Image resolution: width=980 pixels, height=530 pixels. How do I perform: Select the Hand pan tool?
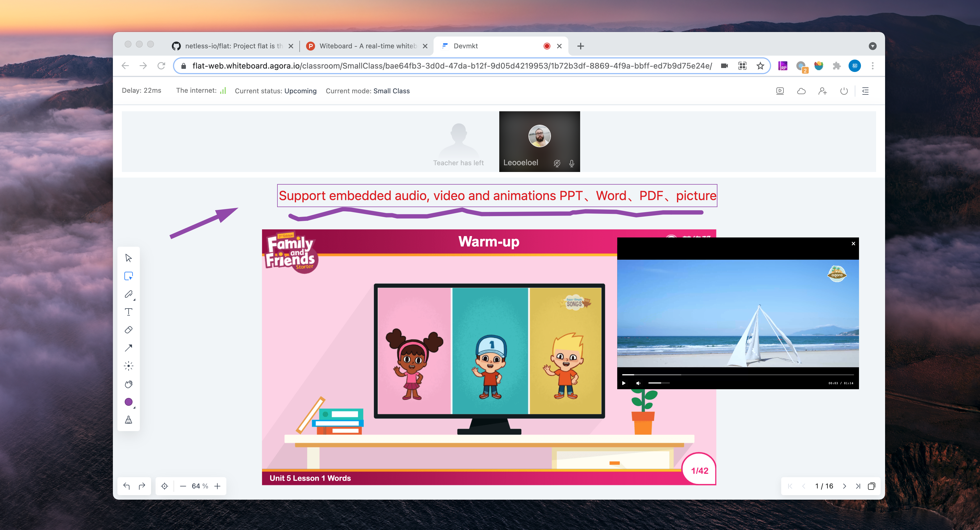[129, 384]
